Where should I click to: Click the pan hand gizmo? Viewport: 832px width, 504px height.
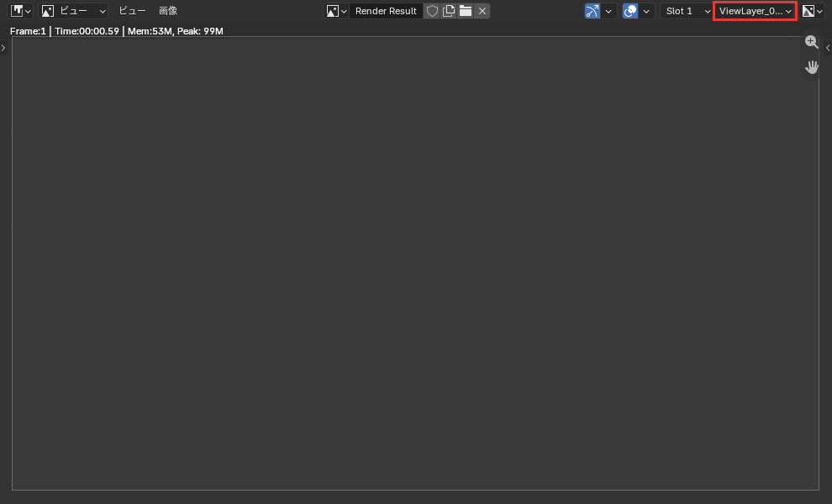(x=811, y=67)
